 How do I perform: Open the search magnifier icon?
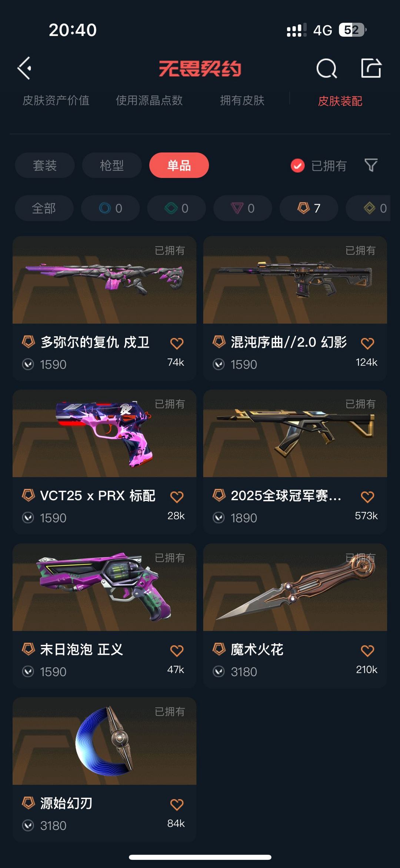click(327, 68)
